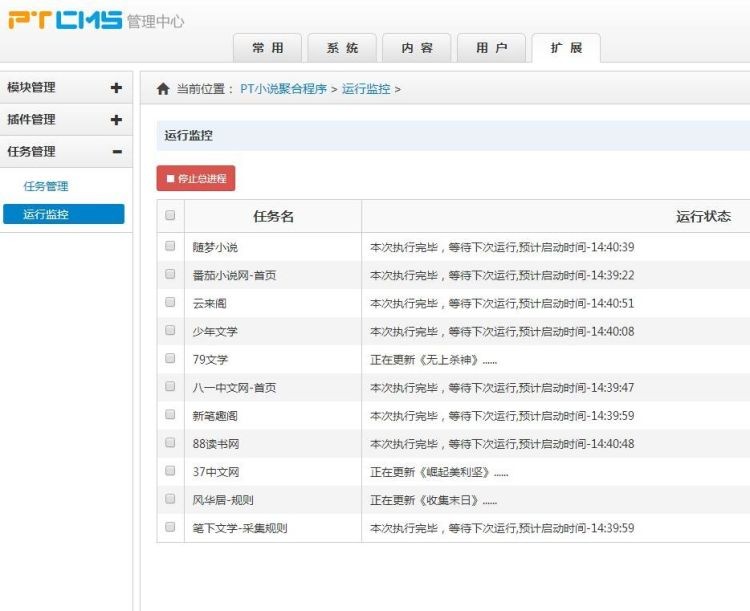The width and height of the screenshot is (750, 611).
Task: Click the home icon in breadcrumb
Action: 163,89
